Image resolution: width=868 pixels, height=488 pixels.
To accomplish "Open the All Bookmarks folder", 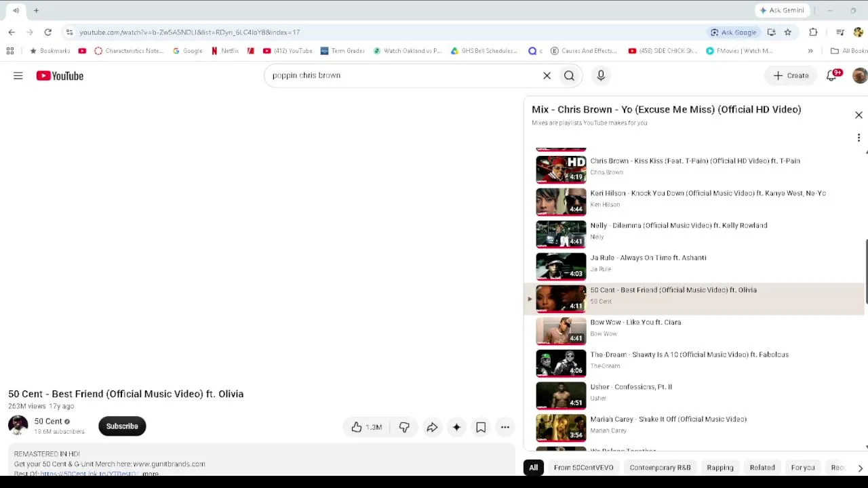I will 849,51.
